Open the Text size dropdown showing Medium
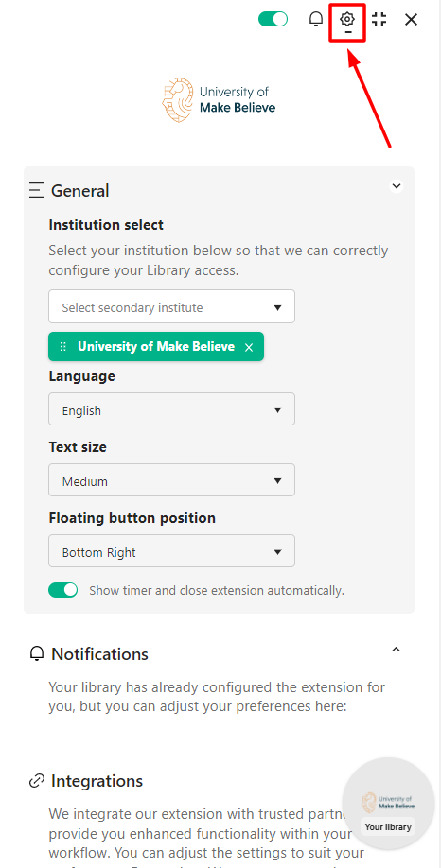 click(171, 480)
